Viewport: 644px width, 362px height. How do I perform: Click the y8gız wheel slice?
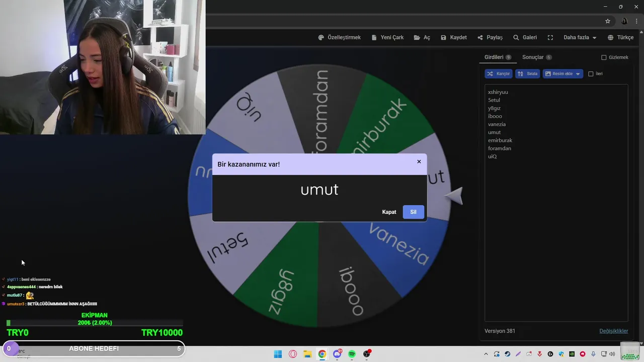[x=282, y=289]
